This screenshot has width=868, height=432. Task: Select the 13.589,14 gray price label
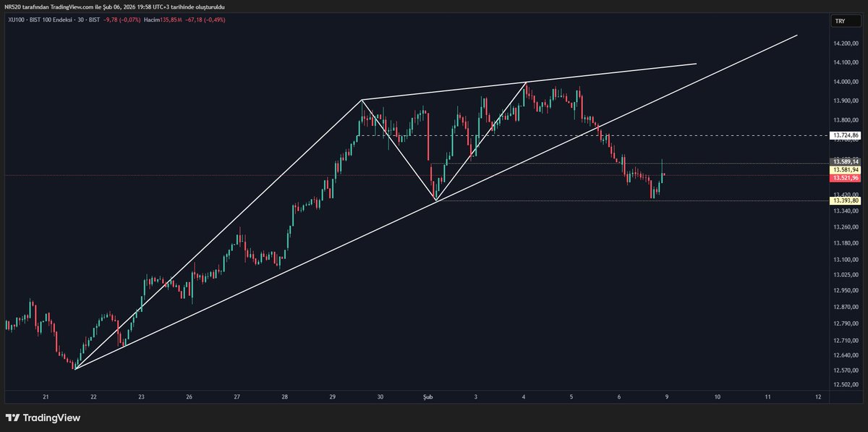click(846, 161)
